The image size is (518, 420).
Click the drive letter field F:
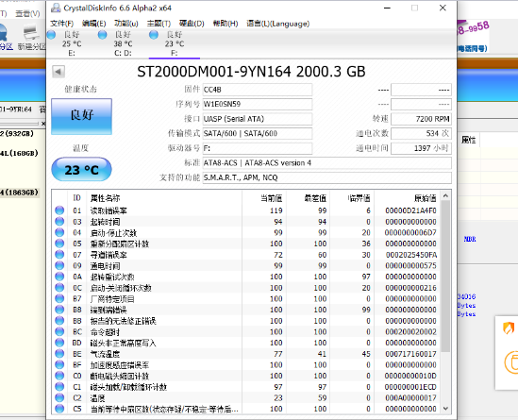tap(258, 148)
